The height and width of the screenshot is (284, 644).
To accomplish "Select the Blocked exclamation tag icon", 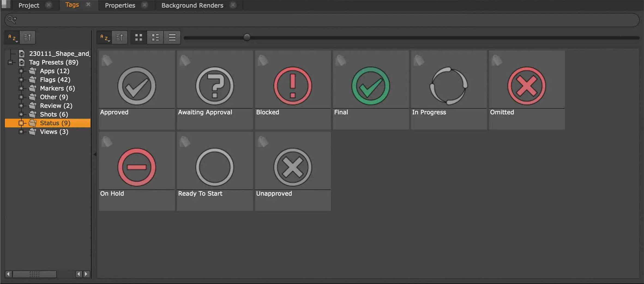I will click(293, 86).
